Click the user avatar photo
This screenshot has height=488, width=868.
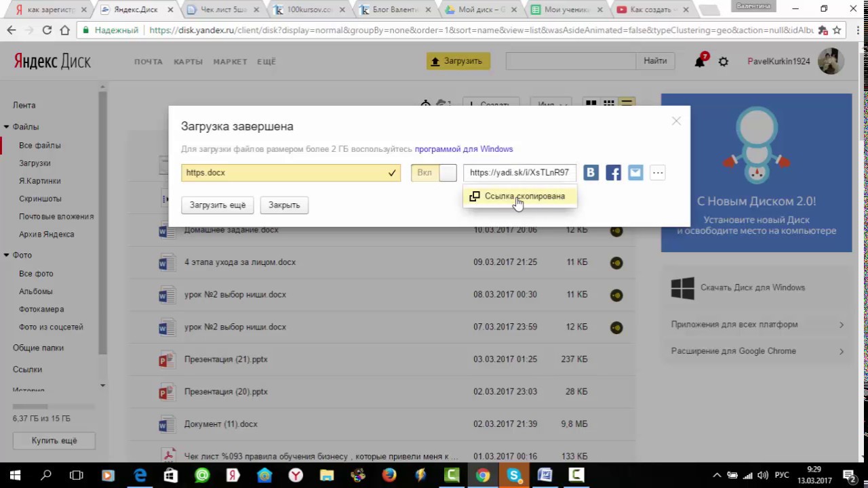pos(831,61)
